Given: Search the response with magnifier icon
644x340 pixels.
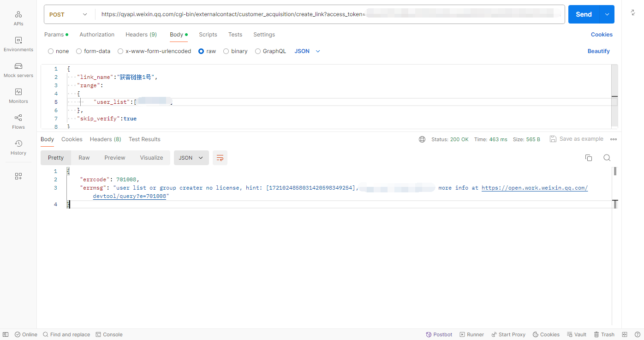Looking at the screenshot, I should 607,158.
